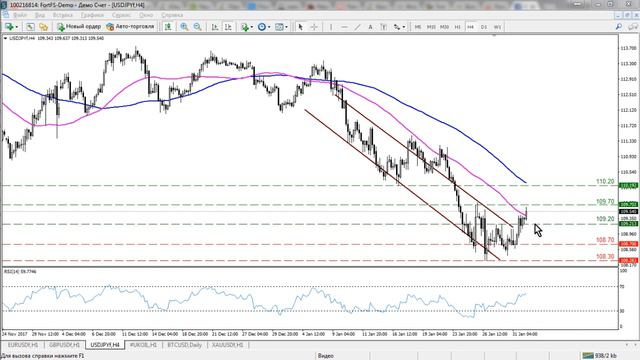Select the horizontal line drawing tool

[x=344, y=27]
